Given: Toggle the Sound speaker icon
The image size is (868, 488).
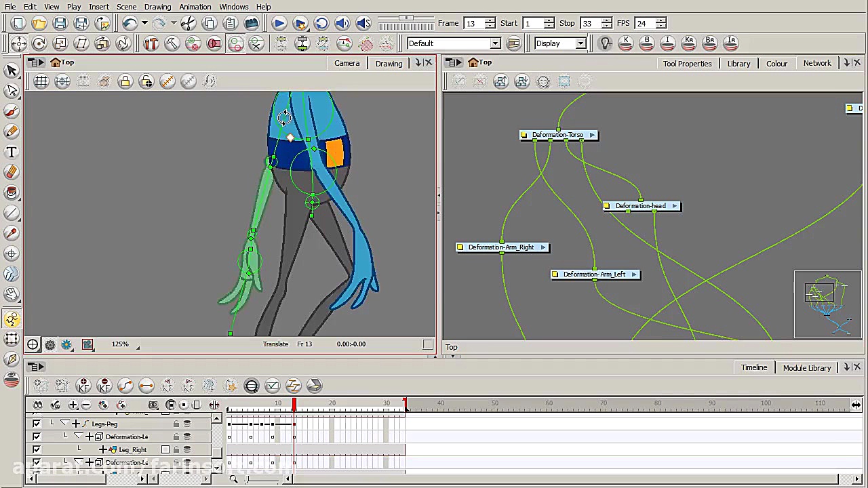Looking at the screenshot, I should [342, 24].
